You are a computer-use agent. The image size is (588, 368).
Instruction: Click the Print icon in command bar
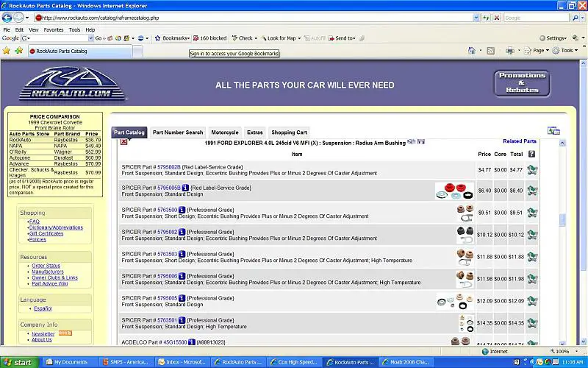point(510,50)
